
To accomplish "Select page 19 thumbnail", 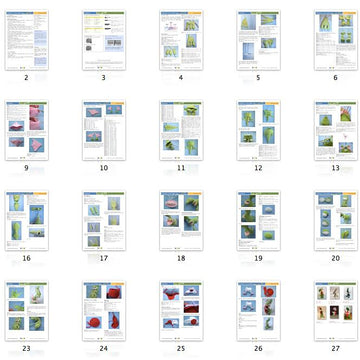I will click(258, 221).
